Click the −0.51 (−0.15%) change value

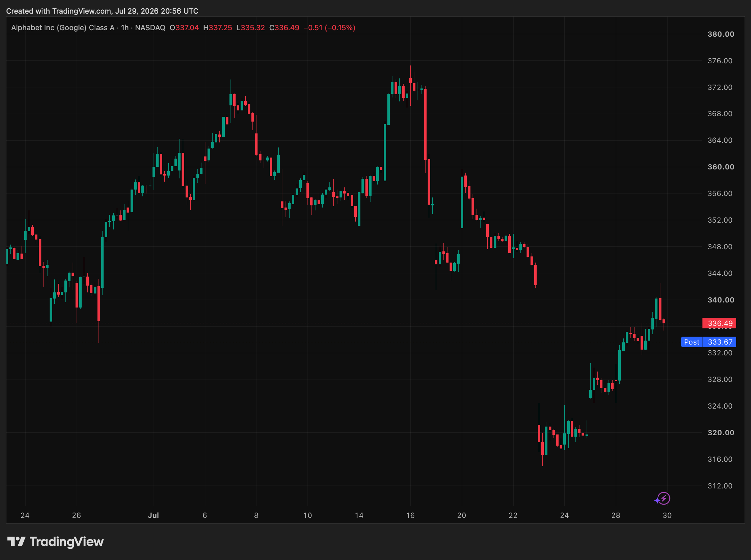coord(329,28)
